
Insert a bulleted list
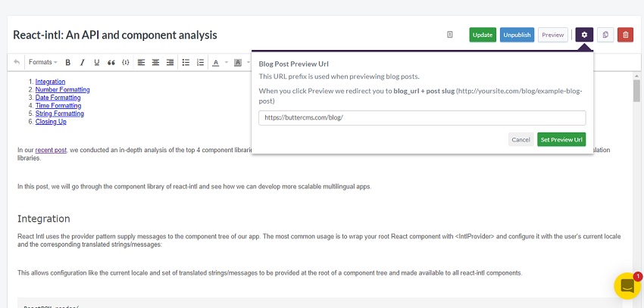186,62
